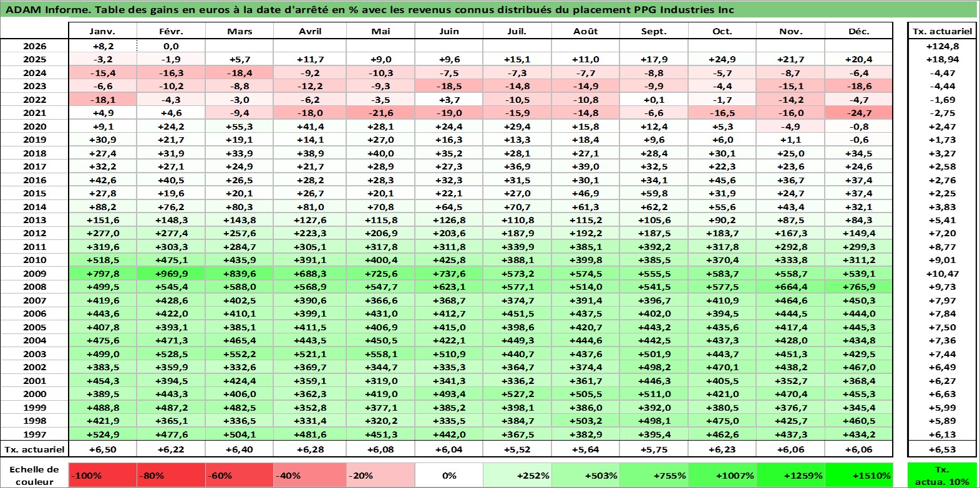Click the 2009 year row label
Viewport: 980px width, 488px height.
click(x=34, y=274)
